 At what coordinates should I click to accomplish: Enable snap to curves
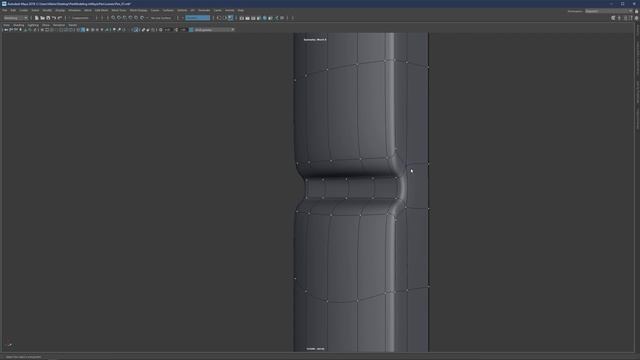coord(119,18)
